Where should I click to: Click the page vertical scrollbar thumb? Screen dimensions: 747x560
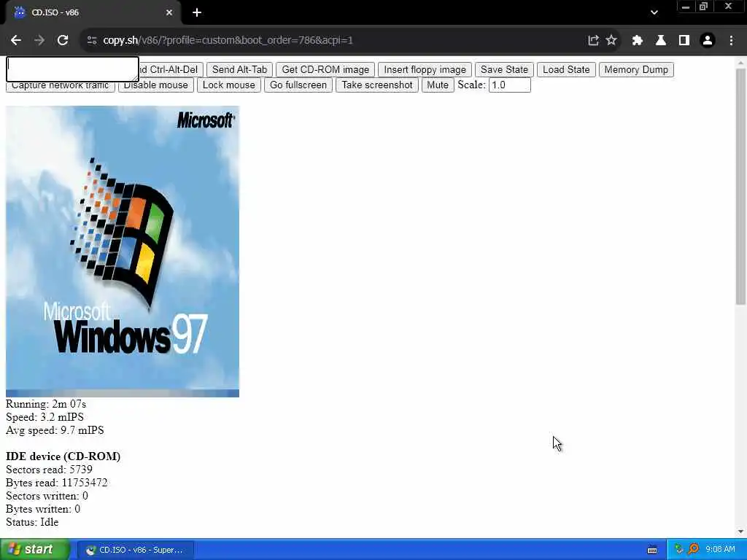[x=740, y=186]
